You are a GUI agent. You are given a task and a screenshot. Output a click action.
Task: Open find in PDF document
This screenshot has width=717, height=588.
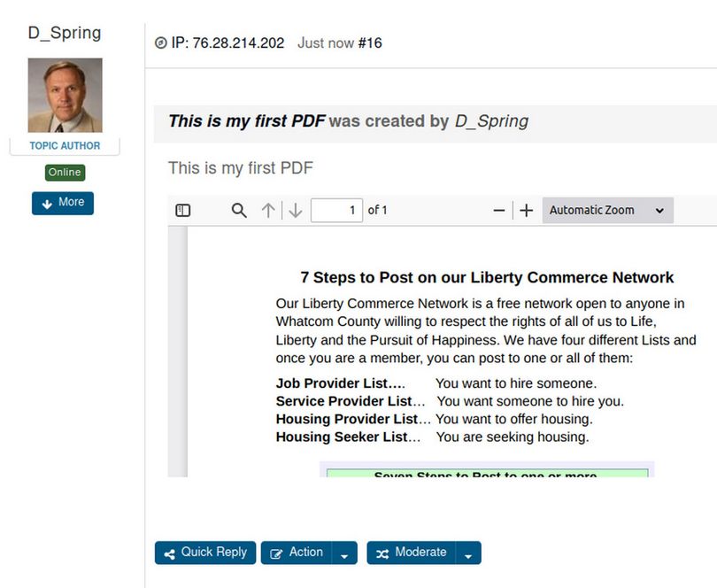point(239,211)
